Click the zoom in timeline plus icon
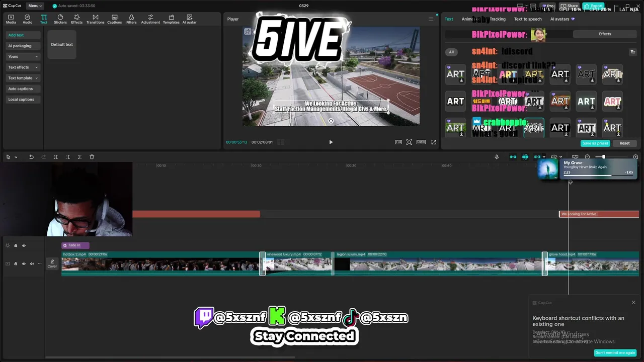This screenshot has width=644, height=362. pyautogui.click(x=635, y=157)
